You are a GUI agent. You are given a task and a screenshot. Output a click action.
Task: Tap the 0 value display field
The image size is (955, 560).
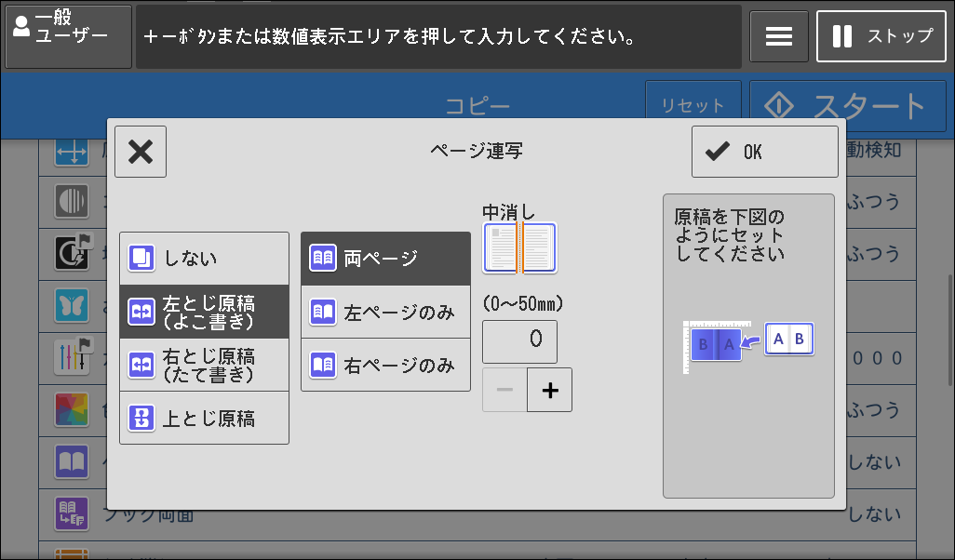coord(519,341)
